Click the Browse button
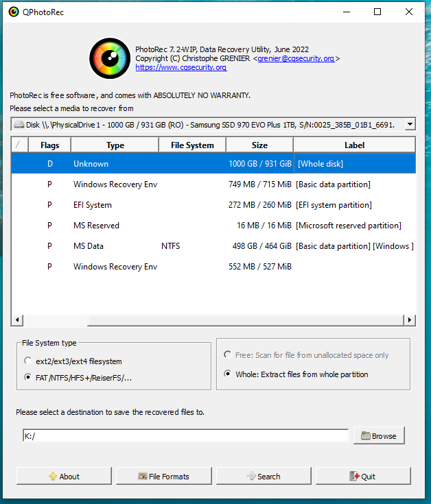 [379, 435]
